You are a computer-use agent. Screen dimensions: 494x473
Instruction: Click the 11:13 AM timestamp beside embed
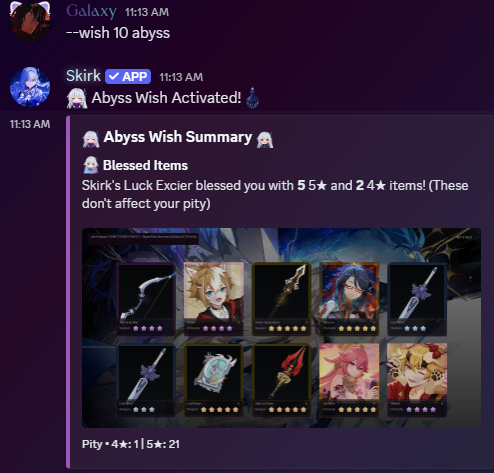click(30, 124)
